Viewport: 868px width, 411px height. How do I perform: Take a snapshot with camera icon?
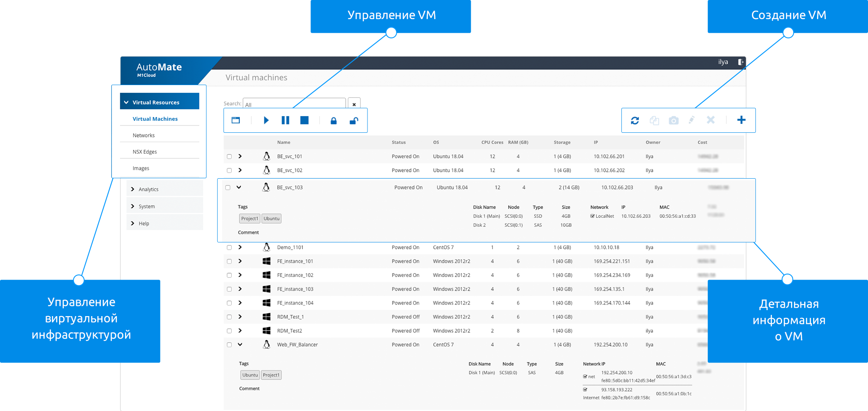(x=674, y=120)
